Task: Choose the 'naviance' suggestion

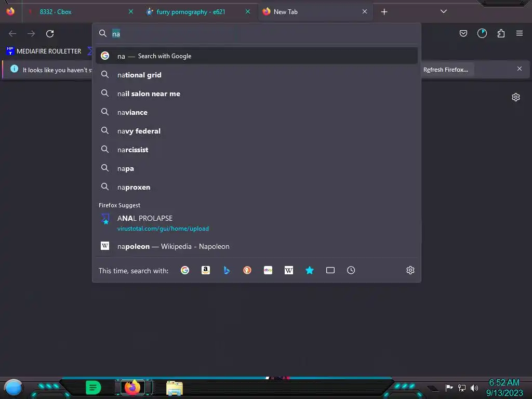Action: 257,112
